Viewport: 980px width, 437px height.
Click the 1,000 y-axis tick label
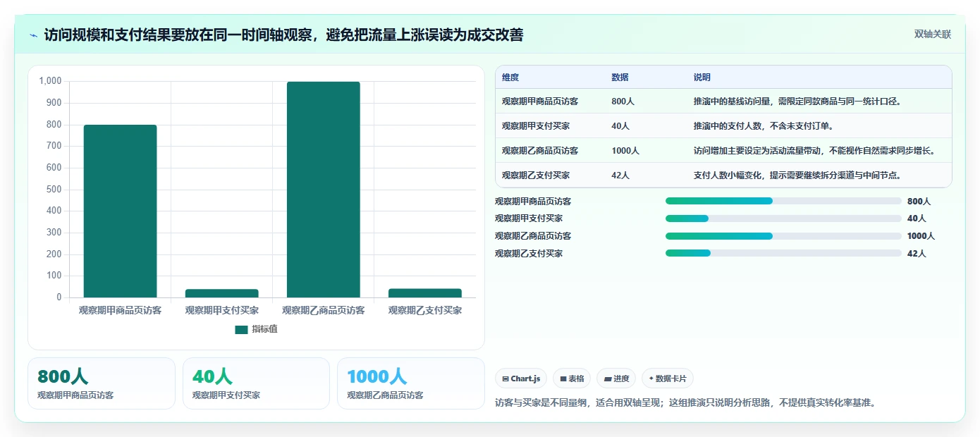pos(51,81)
